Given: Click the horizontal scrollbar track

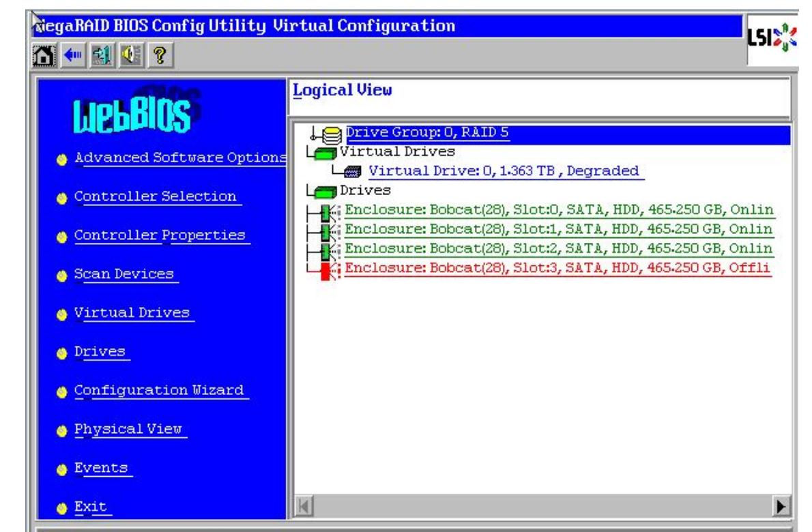Looking at the screenshot, I should click(542, 505).
